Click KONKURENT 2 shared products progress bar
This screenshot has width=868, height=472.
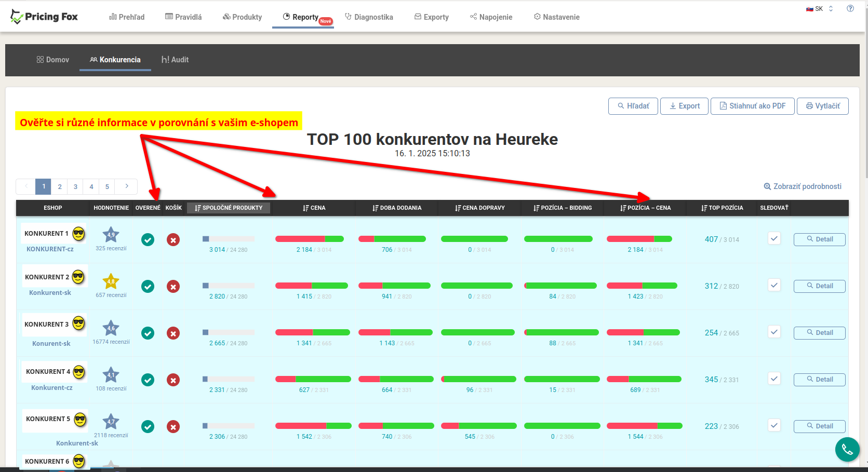(229, 286)
